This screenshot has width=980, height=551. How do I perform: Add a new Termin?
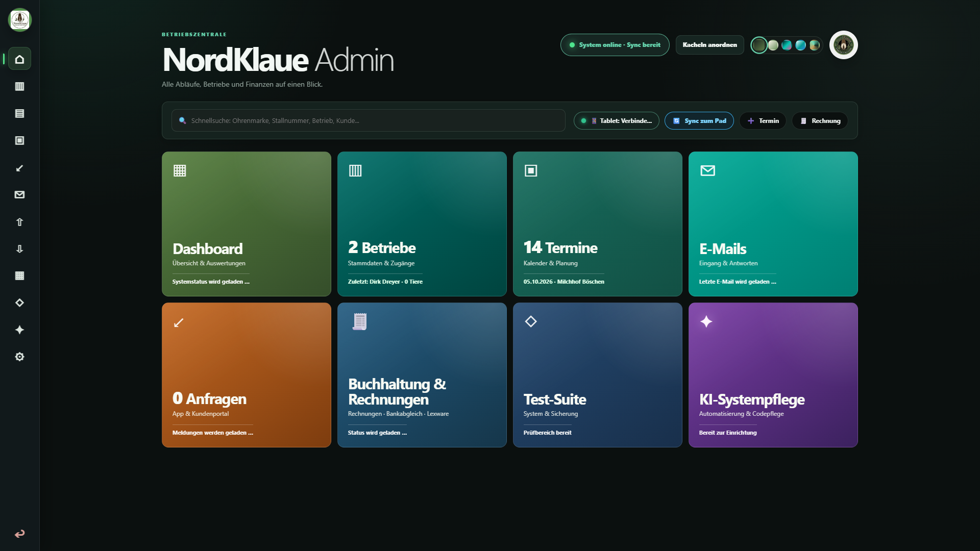pyautogui.click(x=763, y=121)
